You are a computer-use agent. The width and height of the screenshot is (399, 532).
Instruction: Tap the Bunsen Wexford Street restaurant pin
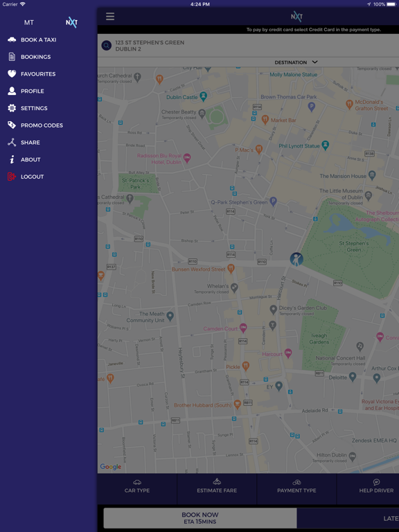231,268
